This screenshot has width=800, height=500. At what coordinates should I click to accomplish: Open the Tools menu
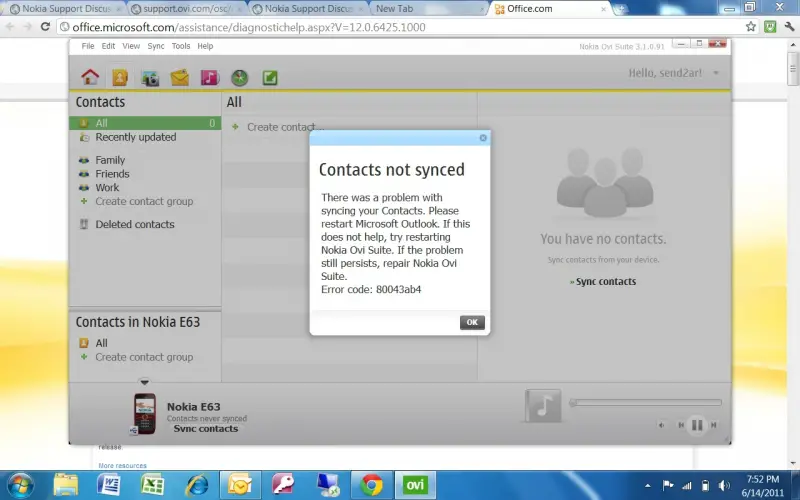[181, 46]
